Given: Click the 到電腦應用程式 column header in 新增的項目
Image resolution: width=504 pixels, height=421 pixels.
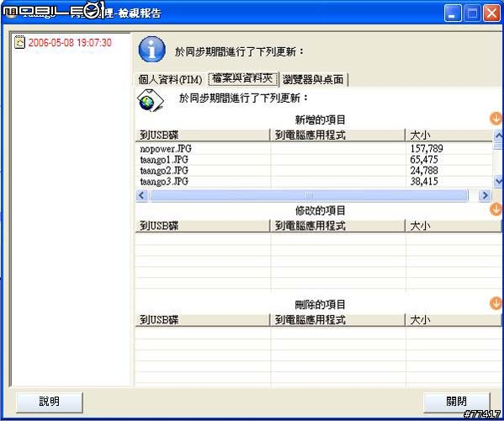Looking at the screenshot, I should point(337,135).
